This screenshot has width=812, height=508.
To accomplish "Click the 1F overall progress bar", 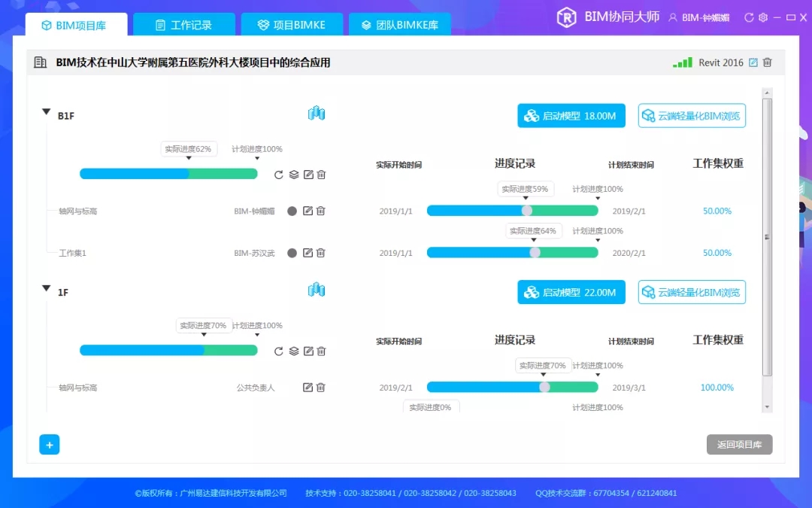I will click(x=168, y=351).
